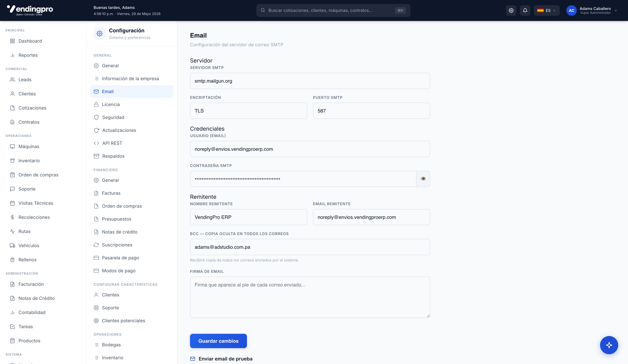The height and width of the screenshot is (364, 628).
Task: Click the Clientes potenciales target icon
Action: (x=96, y=321)
